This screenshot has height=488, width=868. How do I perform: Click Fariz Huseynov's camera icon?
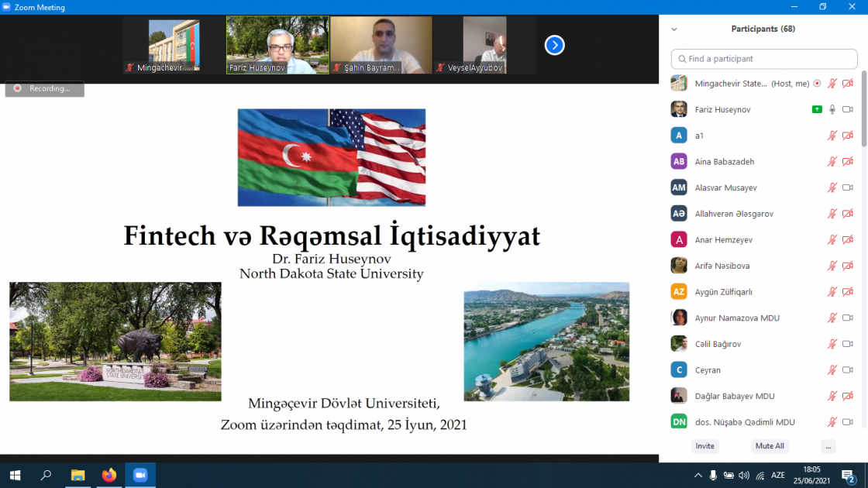tap(848, 109)
